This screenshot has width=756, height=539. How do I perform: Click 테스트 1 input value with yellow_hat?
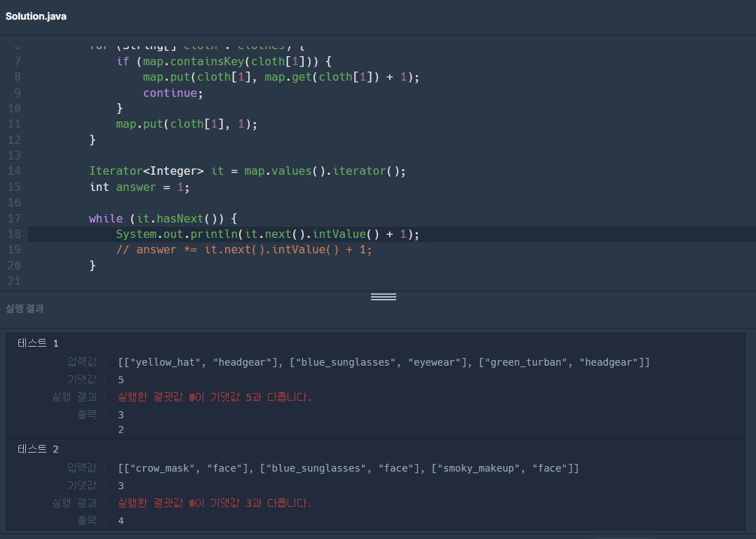(x=384, y=362)
